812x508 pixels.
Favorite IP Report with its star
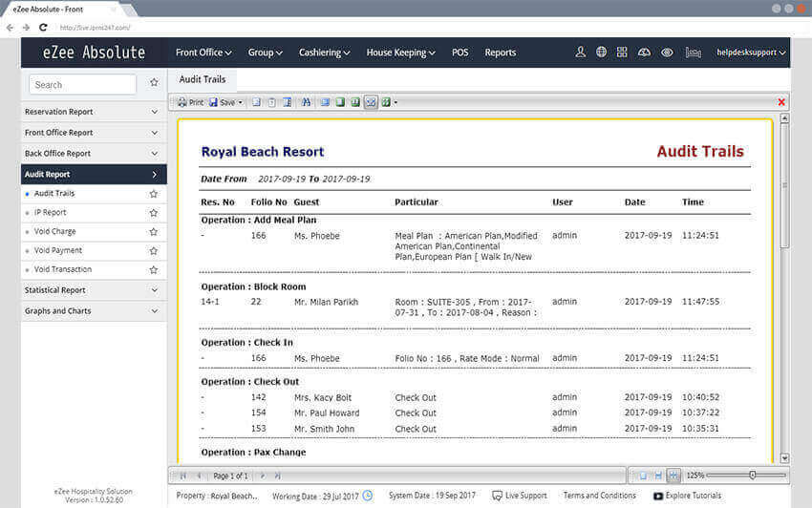coord(153,213)
